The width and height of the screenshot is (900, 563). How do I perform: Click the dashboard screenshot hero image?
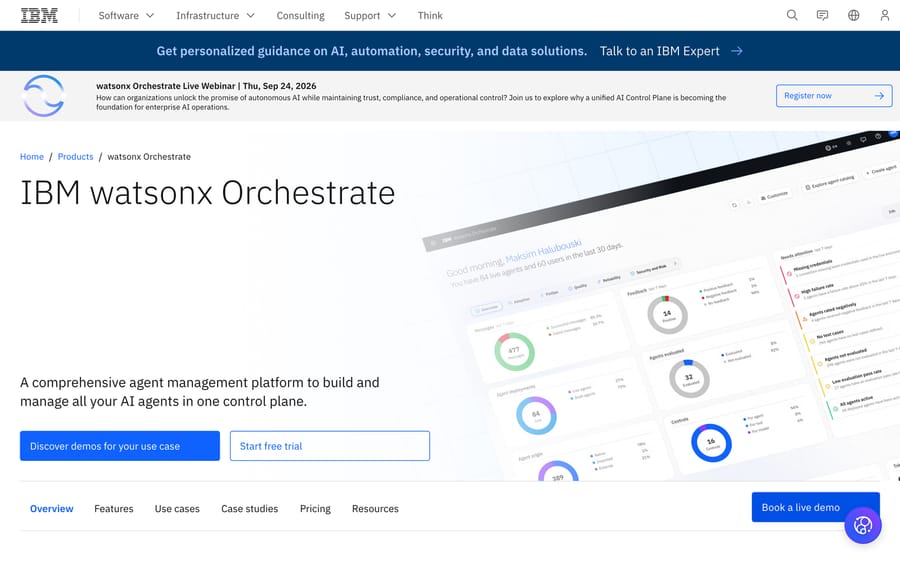[x=660, y=306]
